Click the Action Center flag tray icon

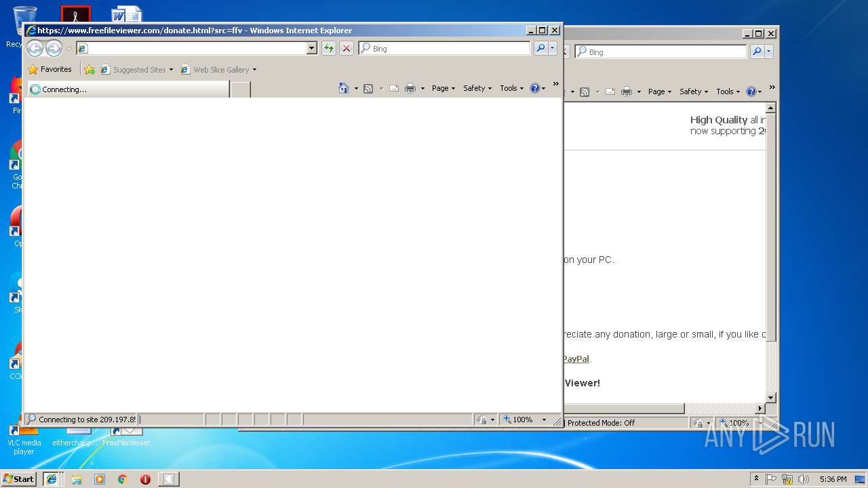pos(772,479)
